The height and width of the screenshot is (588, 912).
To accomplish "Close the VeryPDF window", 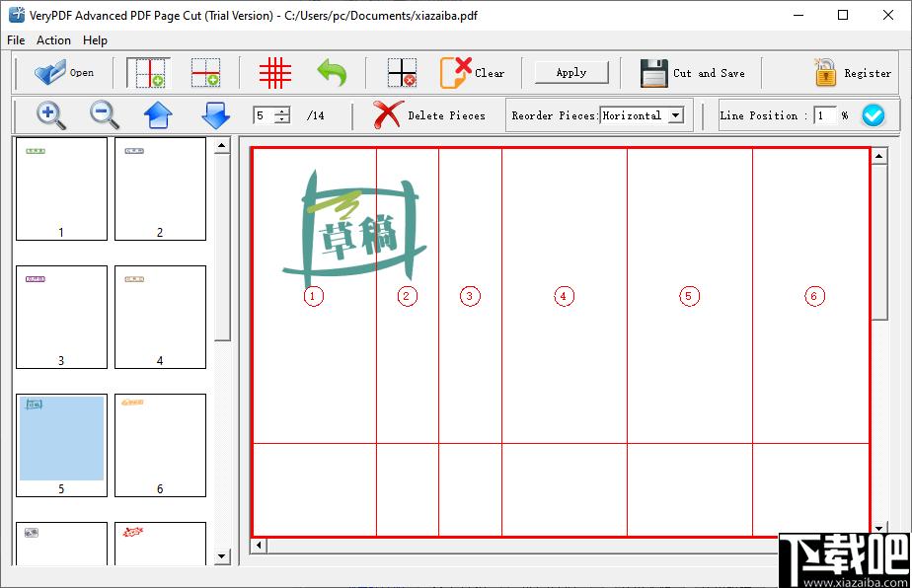I will coord(888,15).
